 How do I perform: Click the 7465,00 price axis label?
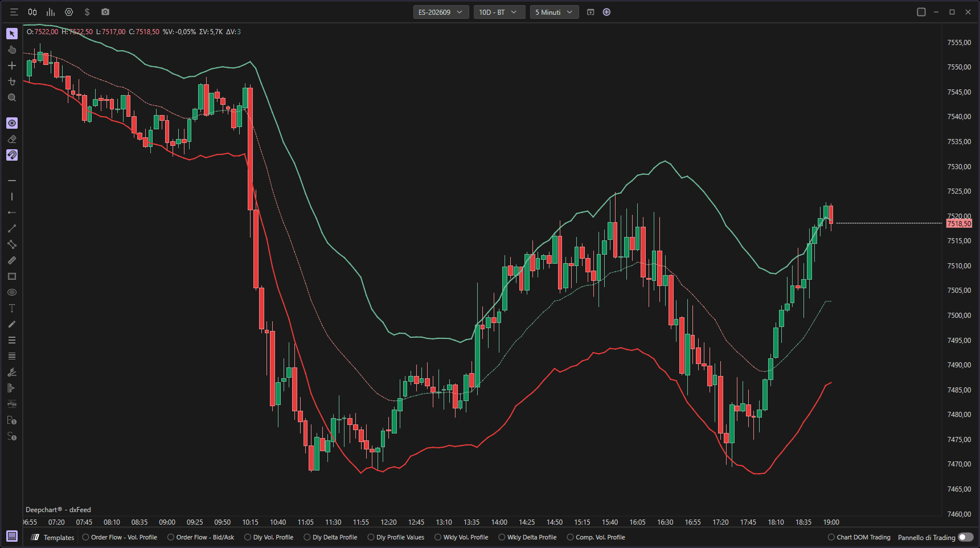959,489
